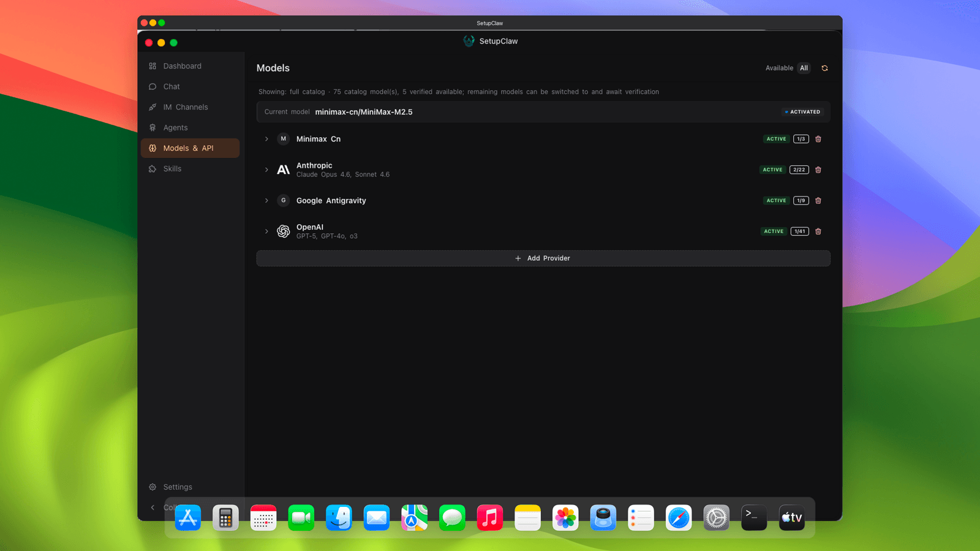Open System Settings from the dock

click(x=717, y=518)
